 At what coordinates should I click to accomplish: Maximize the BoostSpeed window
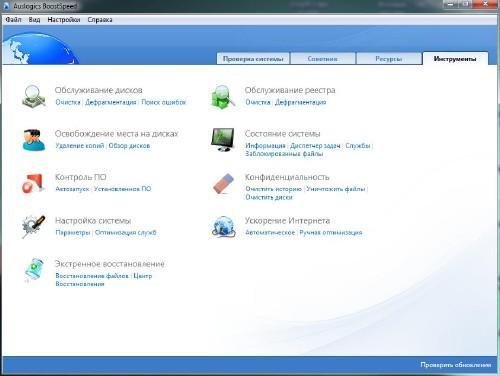(466, 4)
